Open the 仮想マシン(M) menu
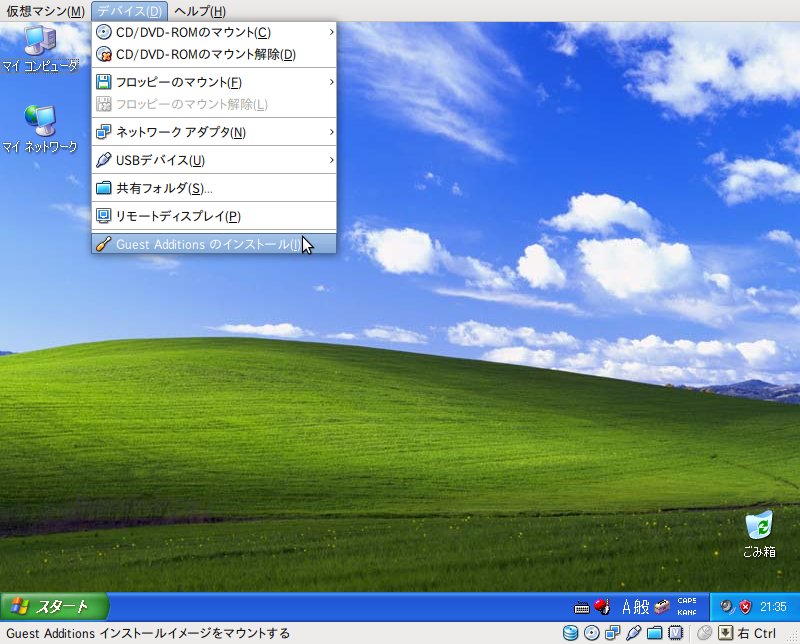 [x=45, y=11]
